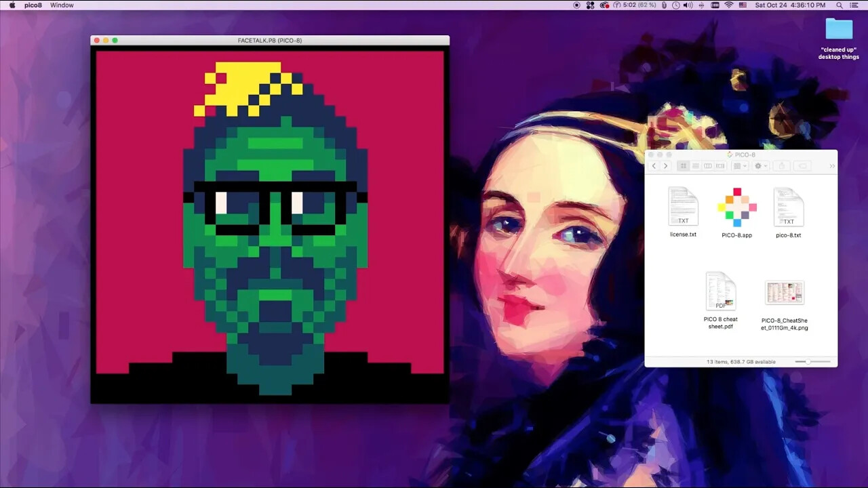Click the PICO-8.app name label
This screenshot has height=488, width=868.
(x=736, y=235)
